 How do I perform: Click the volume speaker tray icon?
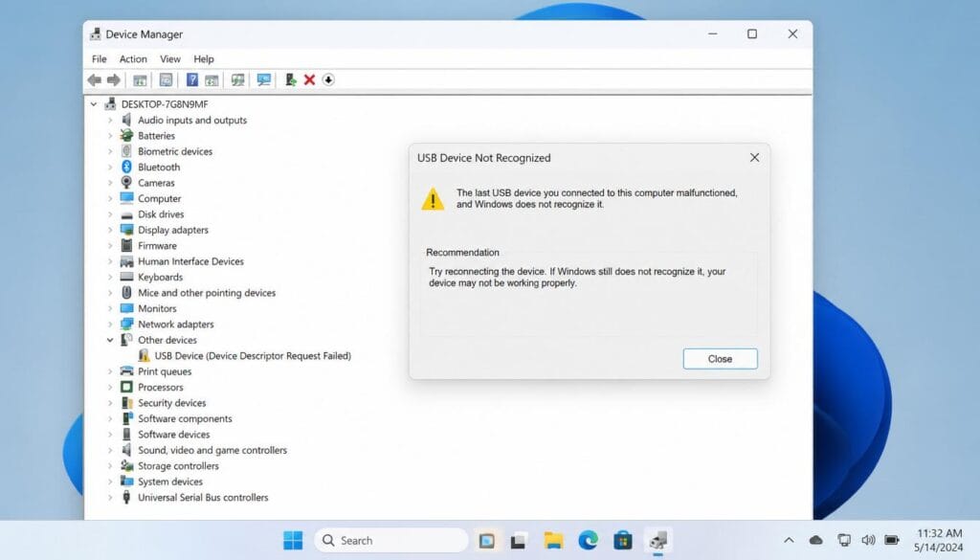coord(868,540)
